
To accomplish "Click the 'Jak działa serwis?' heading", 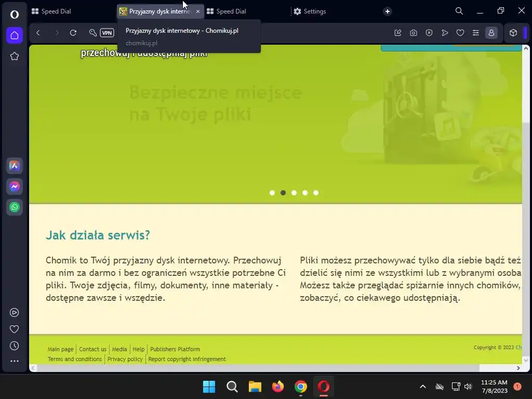I will click(x=98, y=235).
